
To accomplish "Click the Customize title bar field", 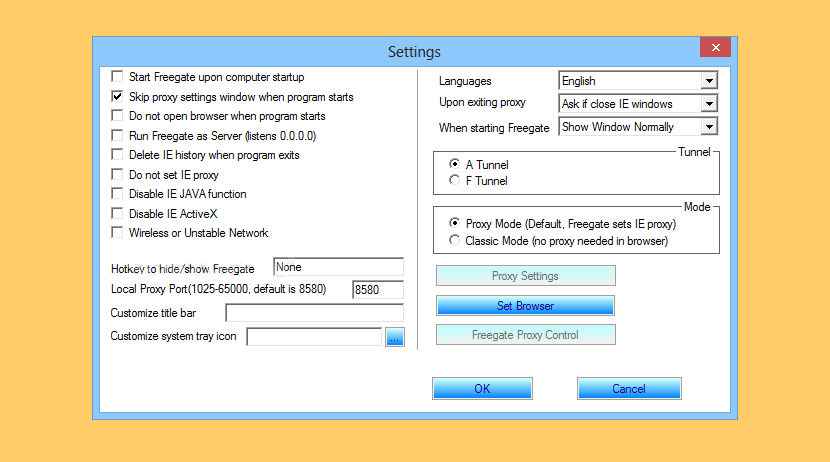I will (x=314, y=312).
